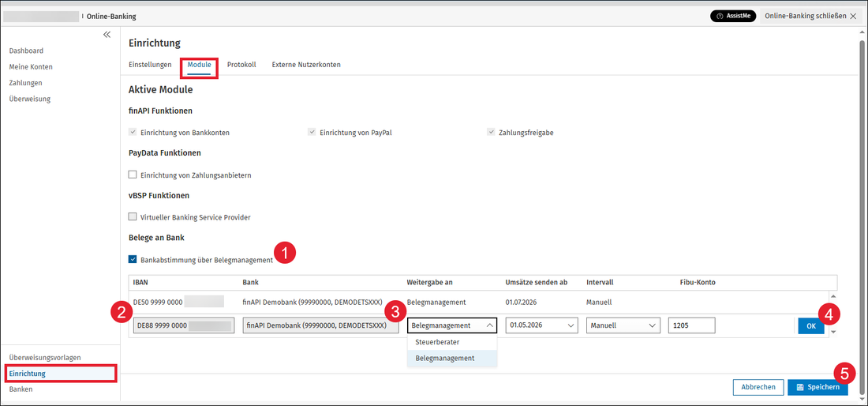The width and height of the screenshot is (868, 406).
Task: Uncheck Bankabstimmung über Belegmanagement
Action: pos(133,259)
